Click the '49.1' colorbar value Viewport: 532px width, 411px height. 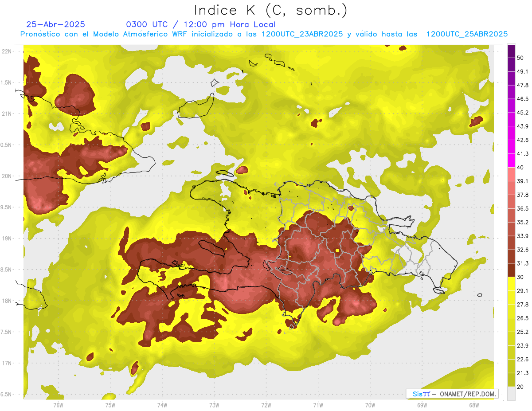tap(523, 71)
